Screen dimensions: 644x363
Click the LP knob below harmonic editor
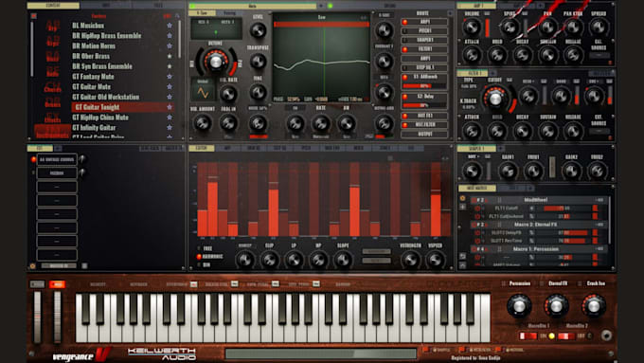tap(294, 260)
